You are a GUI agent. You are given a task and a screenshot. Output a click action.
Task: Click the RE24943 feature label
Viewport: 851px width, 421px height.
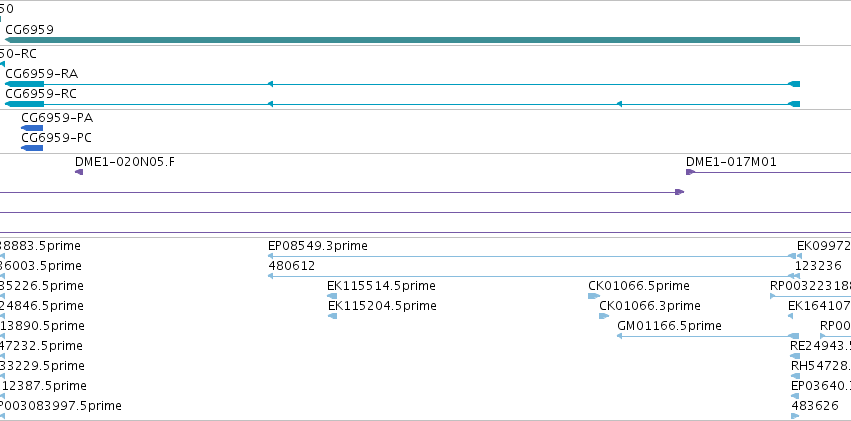(821, 346)
